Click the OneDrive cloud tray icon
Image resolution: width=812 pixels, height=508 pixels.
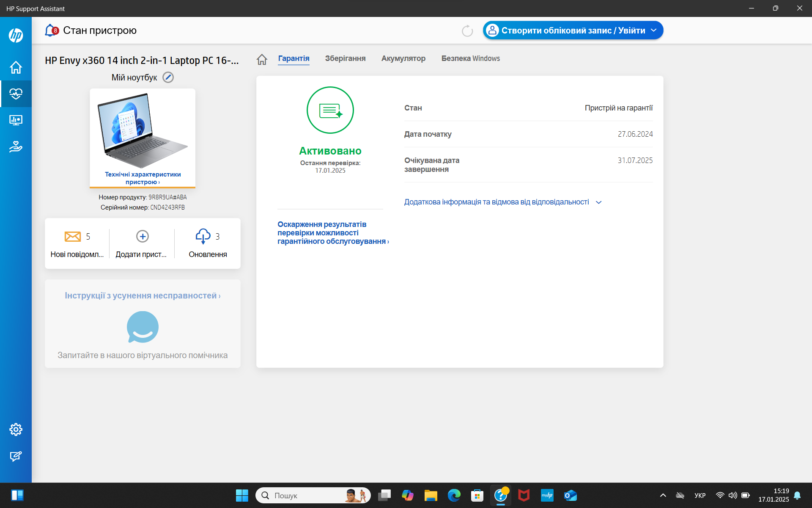[680, 495]
